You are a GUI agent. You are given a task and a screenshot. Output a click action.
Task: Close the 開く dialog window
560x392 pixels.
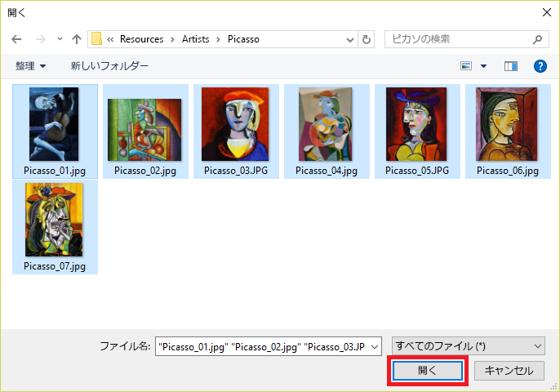click(546, 12)
